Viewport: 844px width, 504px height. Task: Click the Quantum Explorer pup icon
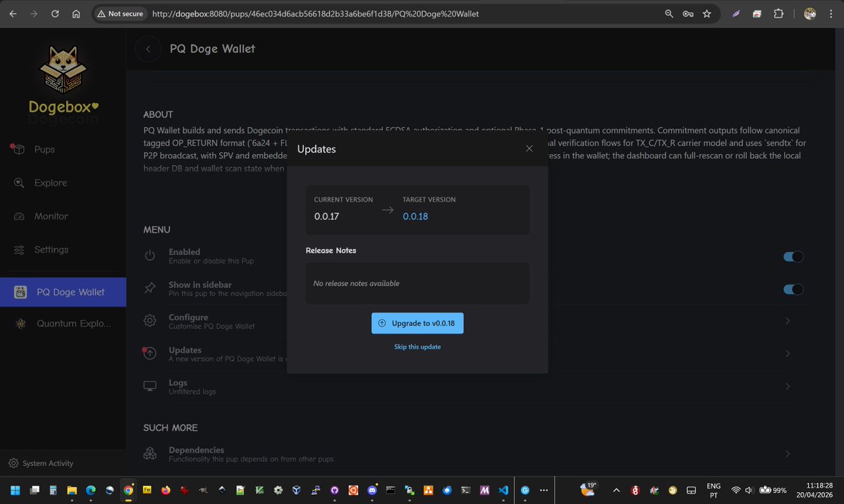coord(21,323)
